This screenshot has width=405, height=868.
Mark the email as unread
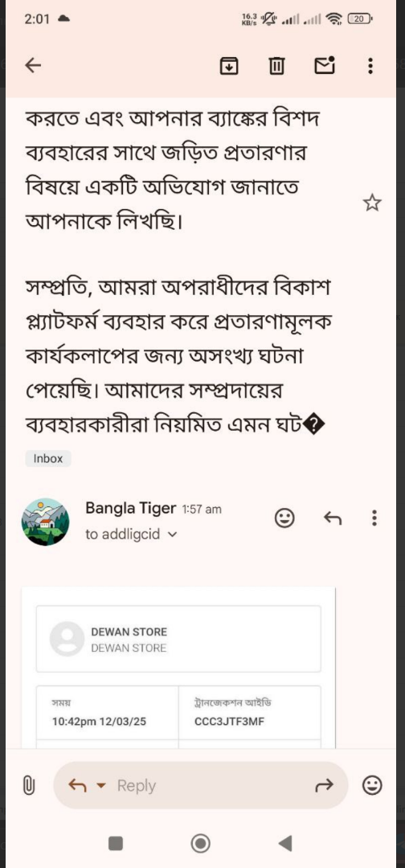click(325, 65)
